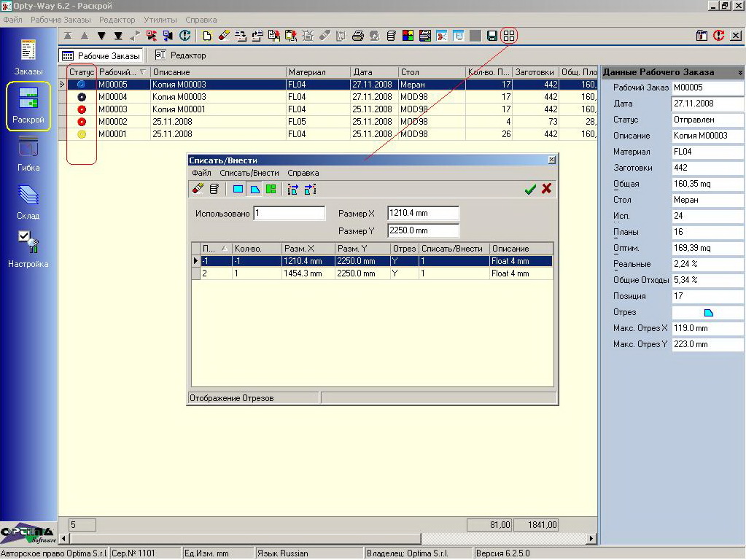
Task: Click the four-color grid toolbar icon
Action: (x=408, y=36)
